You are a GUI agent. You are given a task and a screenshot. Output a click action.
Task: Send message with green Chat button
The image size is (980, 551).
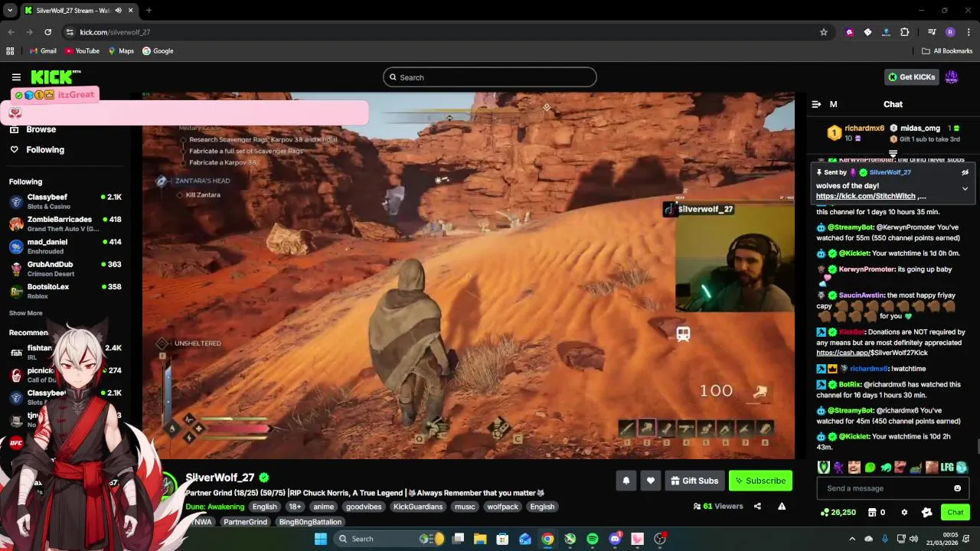click(x=955, y=512)
